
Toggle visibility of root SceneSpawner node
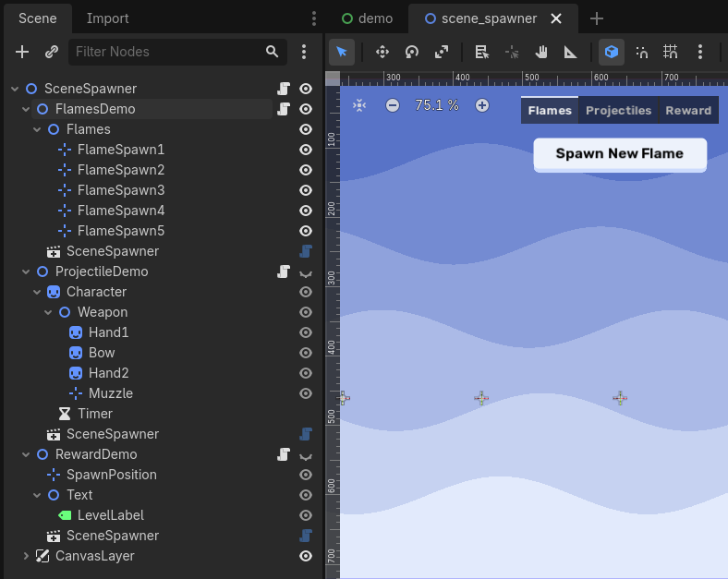click(x=306, y=89)
